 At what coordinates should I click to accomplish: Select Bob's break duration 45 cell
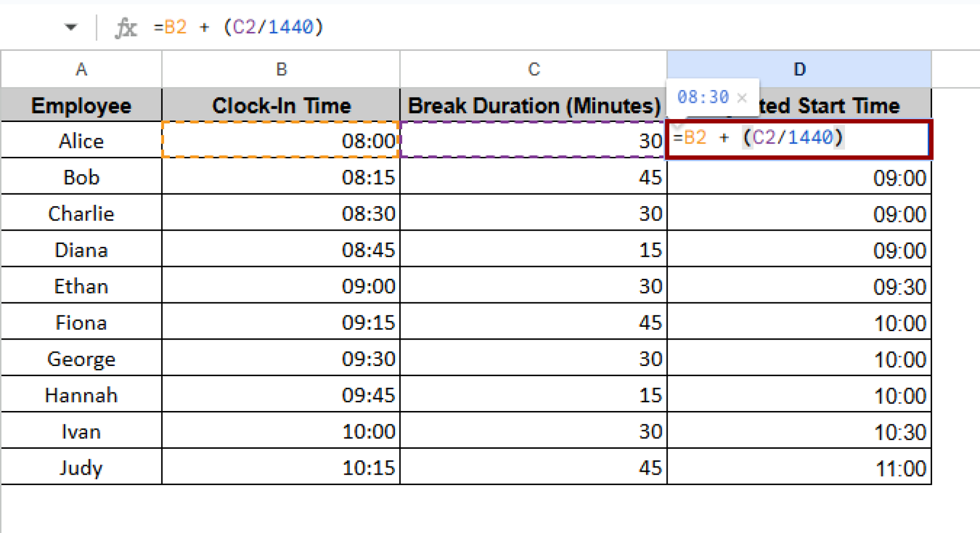point(533,177)
